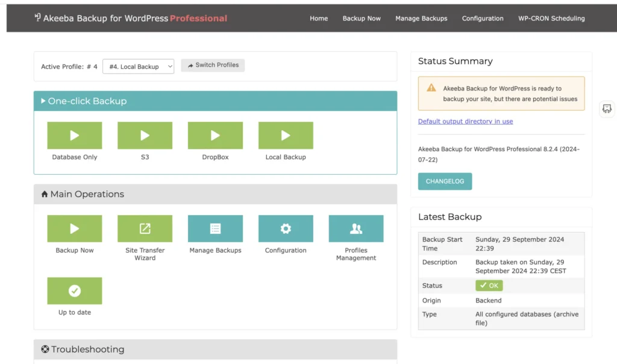Select Configuration in the top navigation bar
Image resolution: width=617 pixels, height=364 pixels.
483,18
